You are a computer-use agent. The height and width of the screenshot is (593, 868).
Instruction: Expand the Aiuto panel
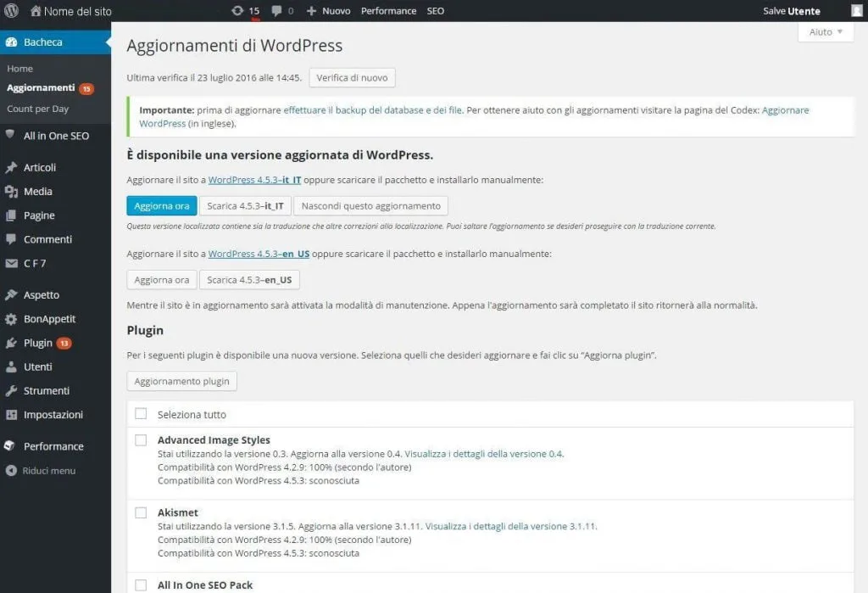[x=825, y=31]
